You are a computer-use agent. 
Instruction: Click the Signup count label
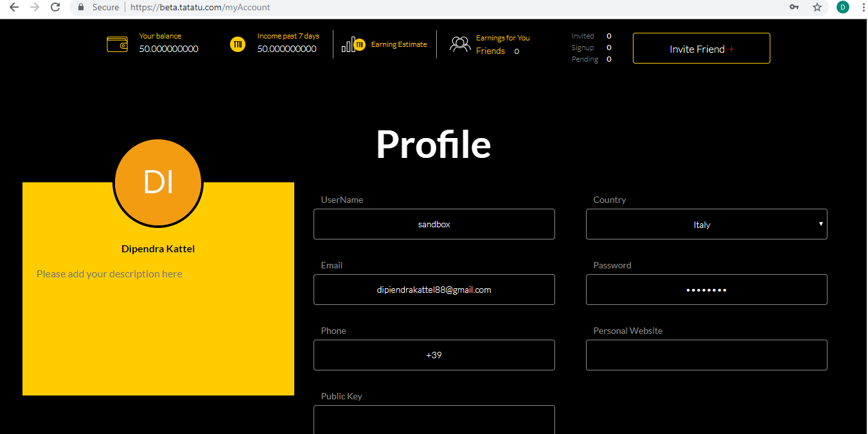coord(583,48)
